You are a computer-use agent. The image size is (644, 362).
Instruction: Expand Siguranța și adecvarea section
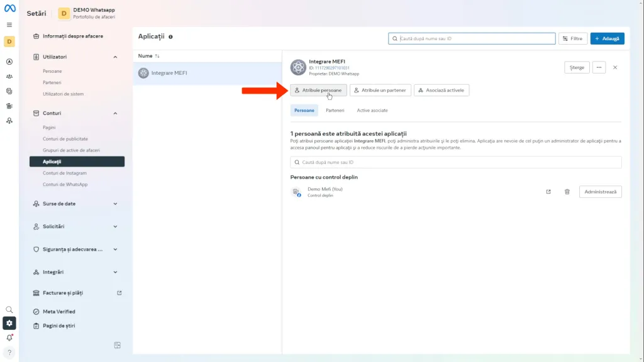116,249
